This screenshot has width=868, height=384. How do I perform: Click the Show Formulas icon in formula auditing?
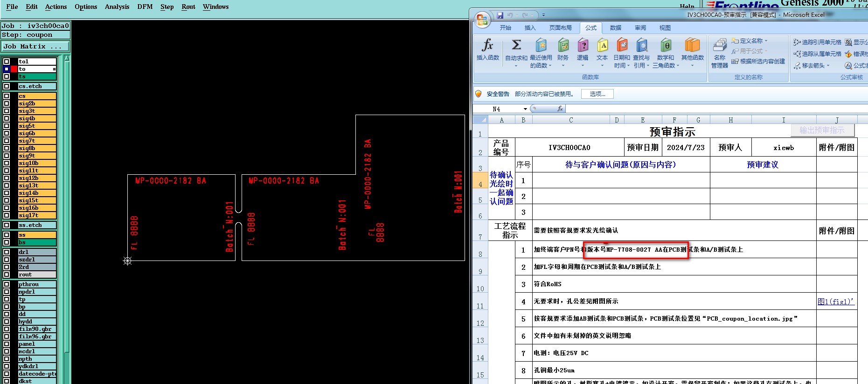click(x=848, y=42)
